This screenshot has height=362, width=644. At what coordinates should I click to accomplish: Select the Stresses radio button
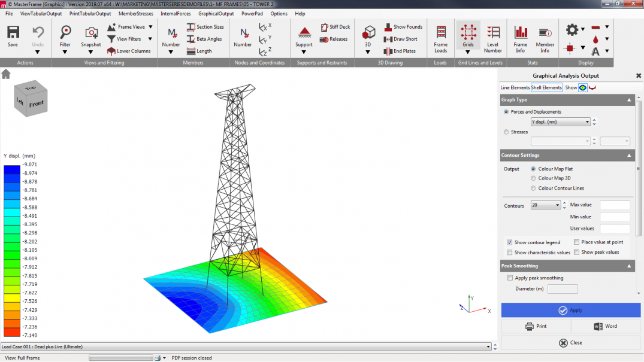click(506, 132)
